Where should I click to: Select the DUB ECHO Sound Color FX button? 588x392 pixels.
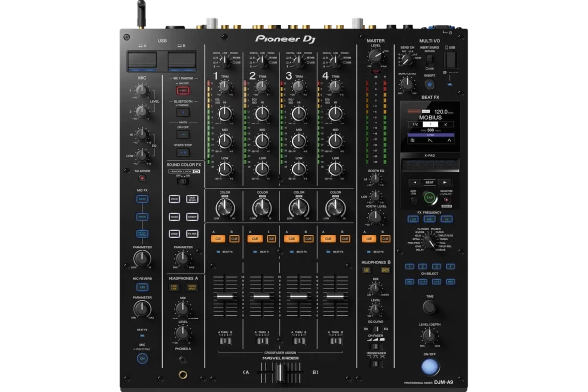click(192, 199)
